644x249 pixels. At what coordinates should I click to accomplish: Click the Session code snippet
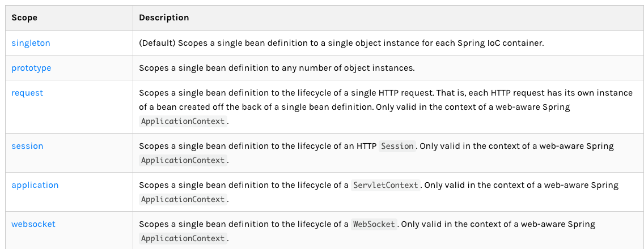397,146
